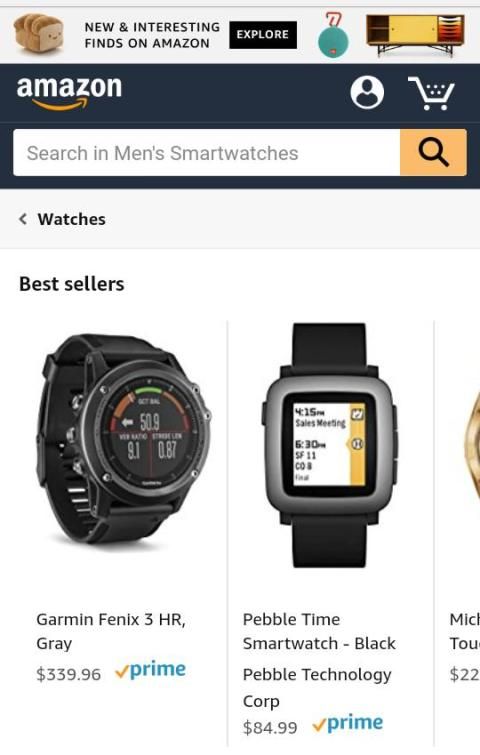The width and height of the screenshot is (480, 755).
Task: Tap the yellow sideboard furniture banner image
Action: 415,35
